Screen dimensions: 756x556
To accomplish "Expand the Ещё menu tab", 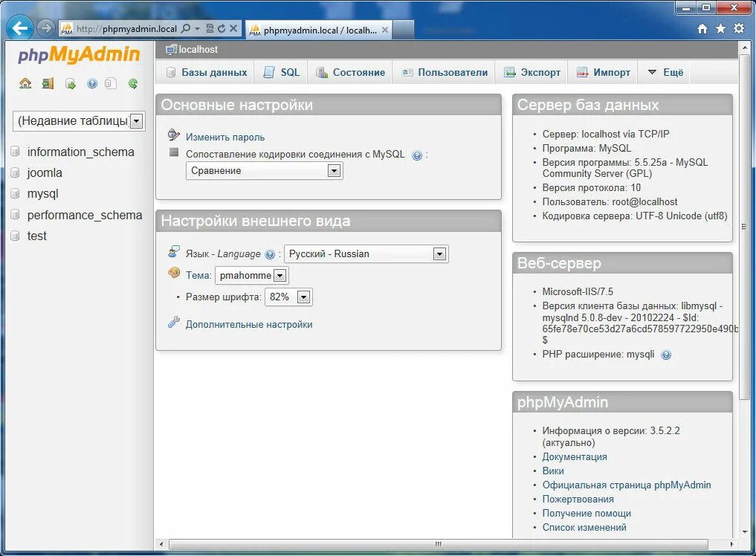I will pos(666,72).
